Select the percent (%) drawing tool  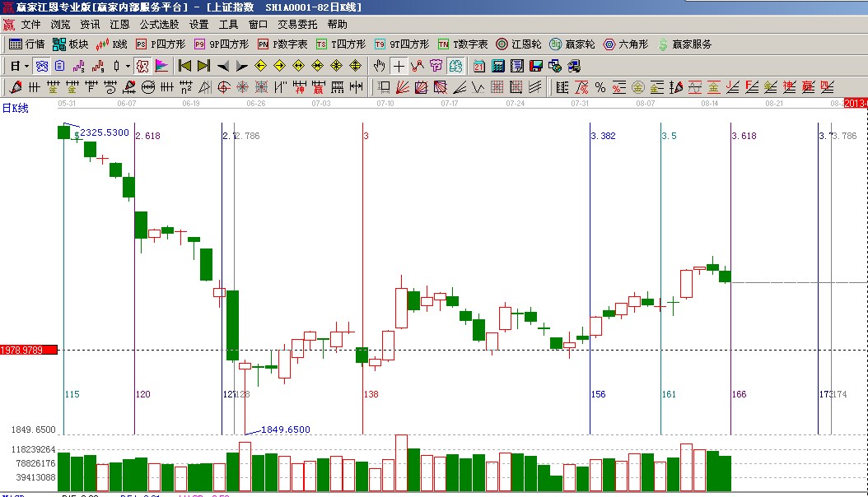pos(600,86)
